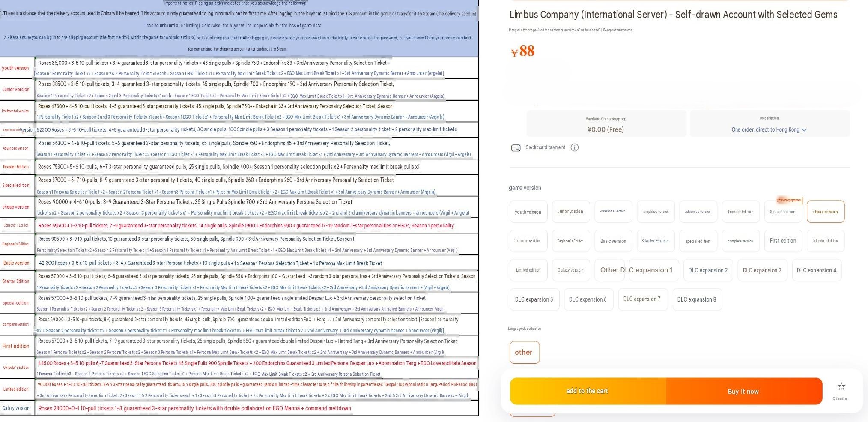Click the 'Roses 87000' row text in the image table
Image resolution: width=868 pixels, height=422 pixels.
tap(216, 180)
